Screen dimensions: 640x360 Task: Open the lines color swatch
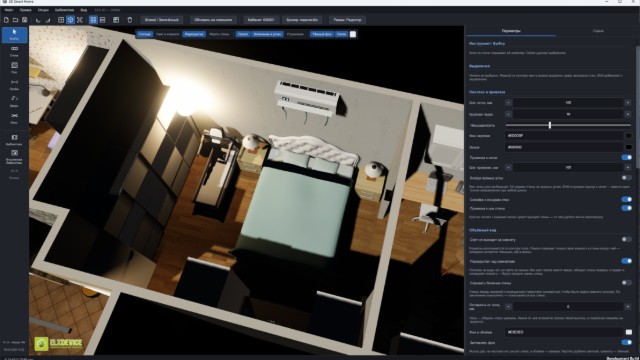tap(628, 147)
